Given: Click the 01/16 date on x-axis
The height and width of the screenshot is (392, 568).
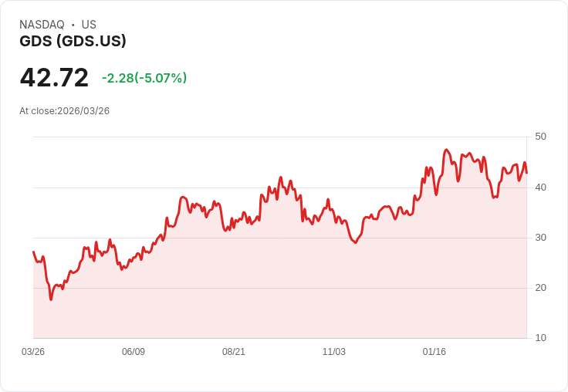Looking at the screenshot, I should [434, 352].
